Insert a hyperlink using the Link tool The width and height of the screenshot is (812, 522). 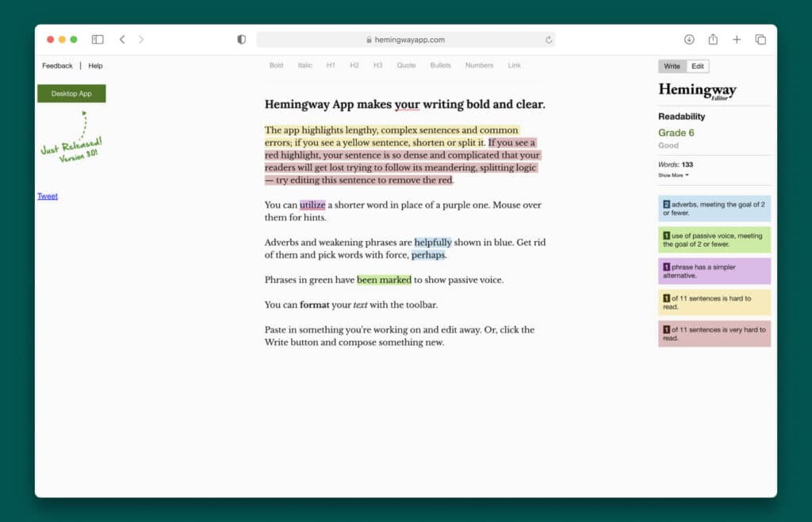[514, 65]
